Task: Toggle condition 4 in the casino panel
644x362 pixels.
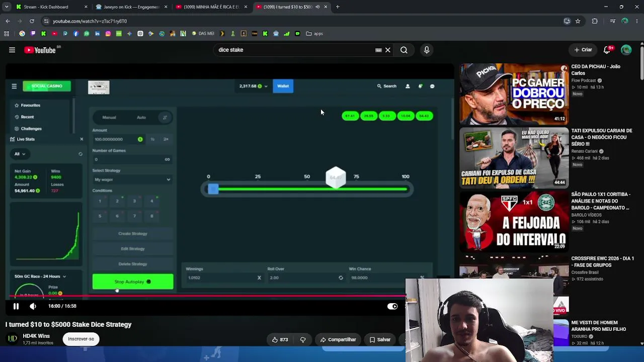Action: (x=151, y=201)
